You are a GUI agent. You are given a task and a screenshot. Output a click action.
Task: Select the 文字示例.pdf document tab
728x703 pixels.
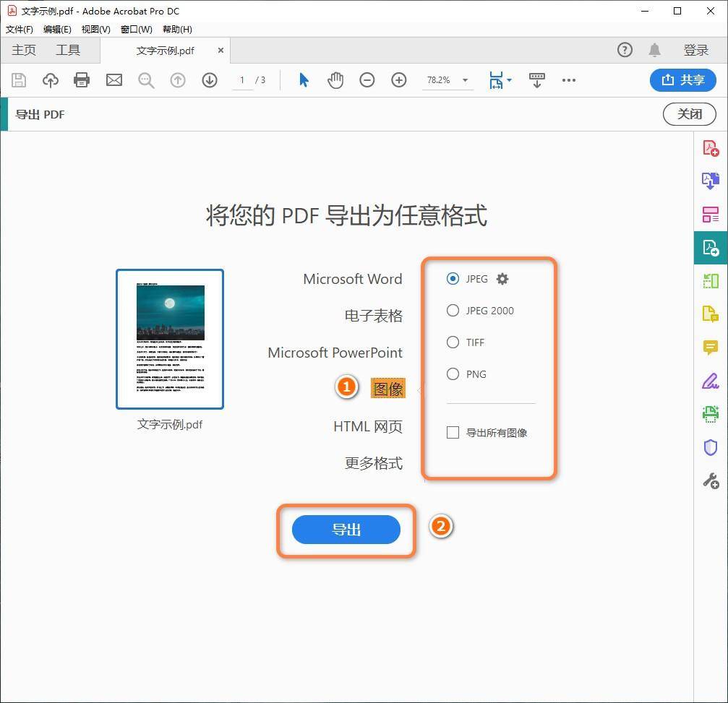click(x=166, y=51)
